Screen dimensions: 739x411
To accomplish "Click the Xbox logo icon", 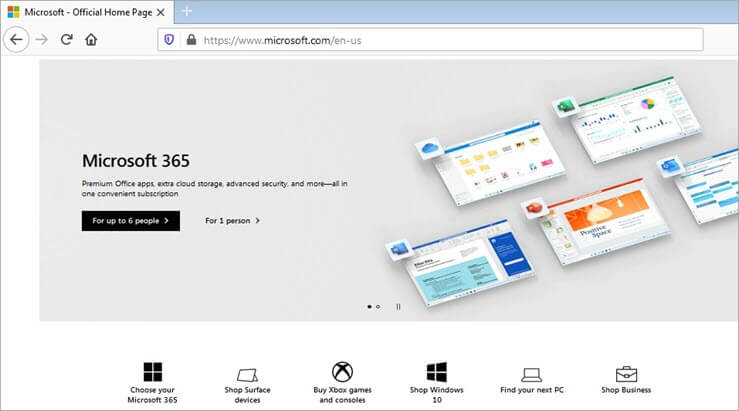I will (x=342, y=372).
